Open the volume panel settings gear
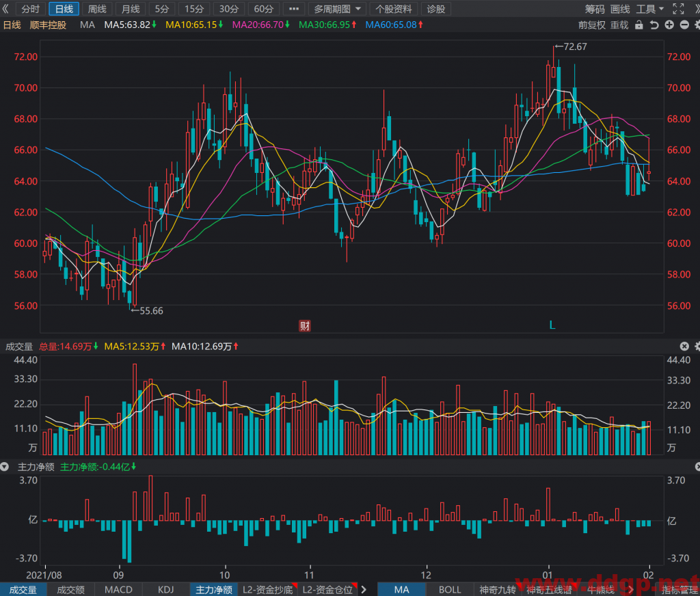Viewport: 700px width, 596px height. tap(697, 346)
